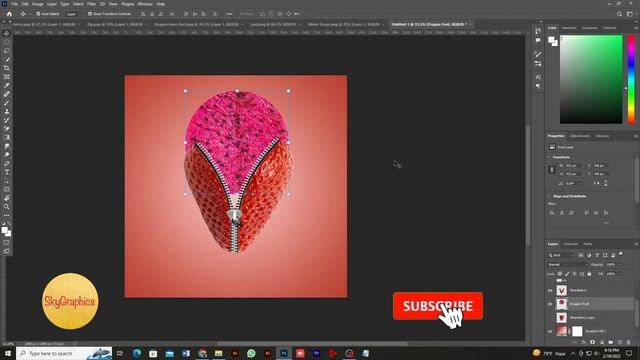Toggle visibility of the Strawberry copy layer
The height and width of the screenshot is (360, 640).
[550, 318]
